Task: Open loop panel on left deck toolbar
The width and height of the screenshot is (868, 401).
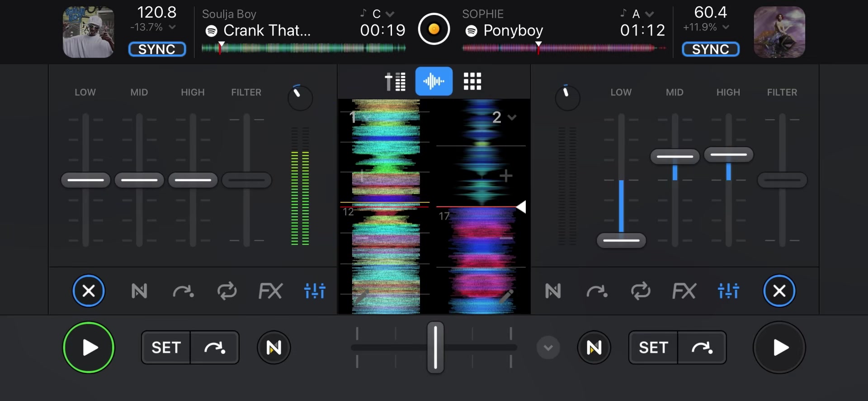Action: pyautogui.click(x=227, y=291)
